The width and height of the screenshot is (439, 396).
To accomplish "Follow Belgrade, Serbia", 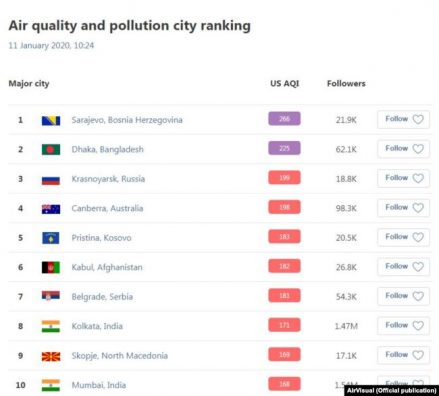I will click(x=403, y=296).
